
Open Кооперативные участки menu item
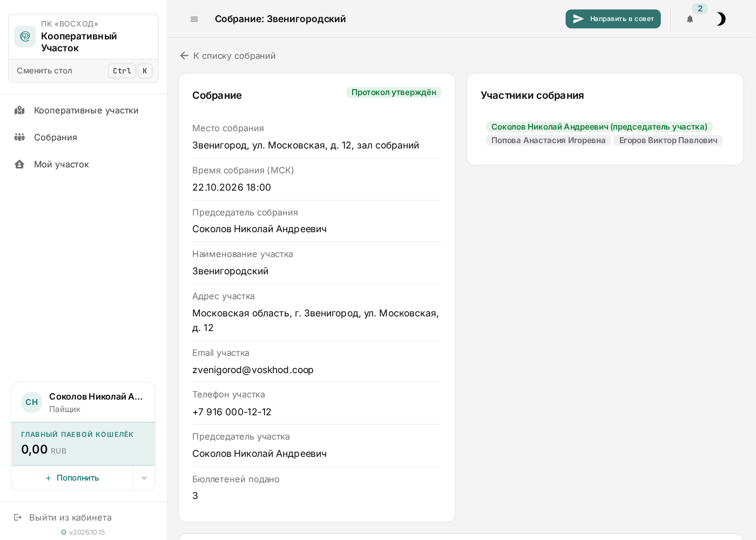(x=84, y=110)
